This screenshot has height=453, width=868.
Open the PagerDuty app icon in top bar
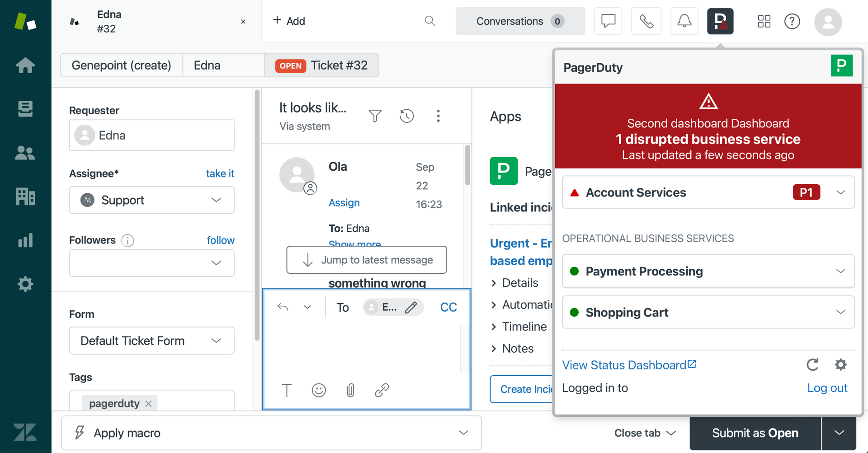click(720, 21)
